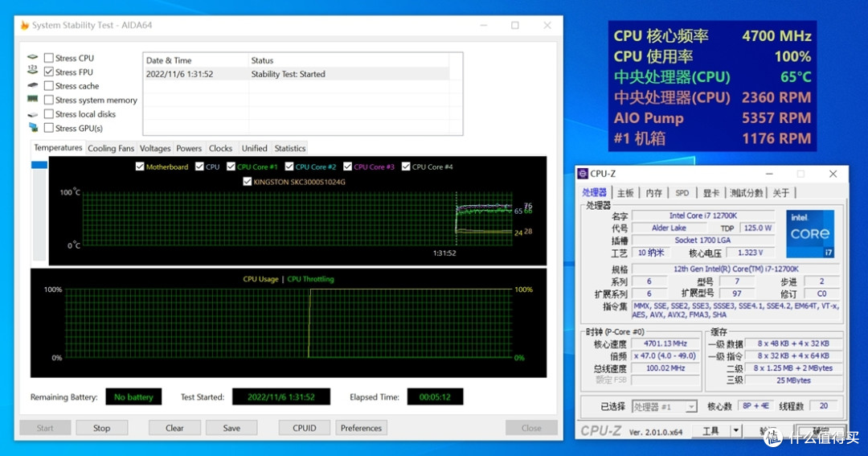Screen dimensions: 868x456
Task: Click the Stop button in AIDA64
Action: pos(102,428)
